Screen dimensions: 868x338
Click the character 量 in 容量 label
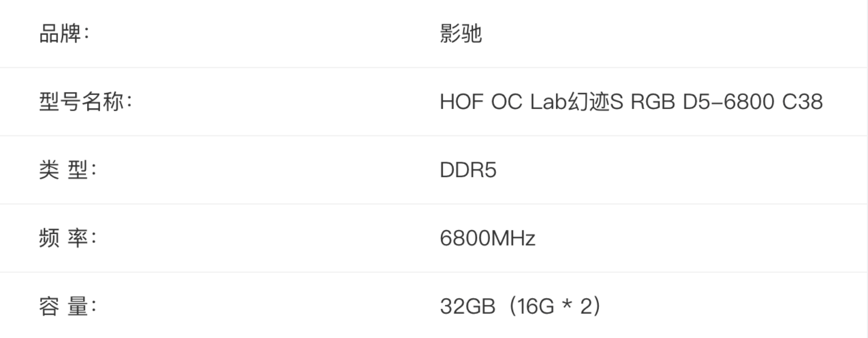point(78,306)
